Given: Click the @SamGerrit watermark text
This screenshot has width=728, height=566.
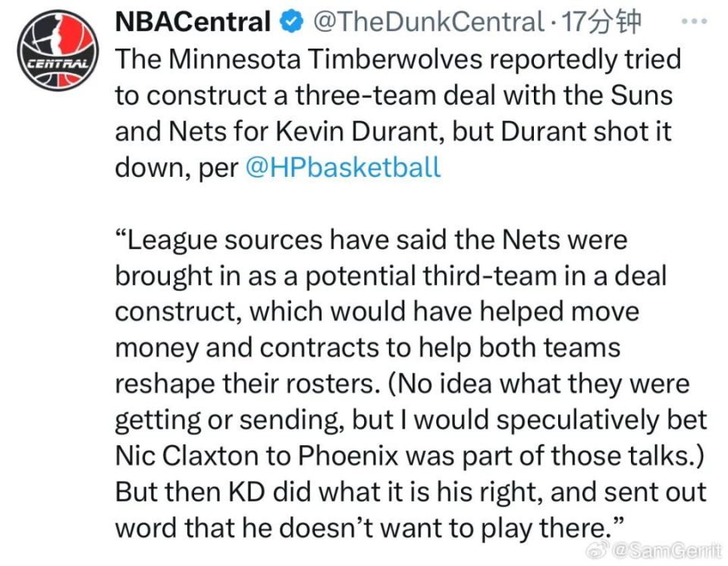Looking at the screenshot, I should coord(667,551).
